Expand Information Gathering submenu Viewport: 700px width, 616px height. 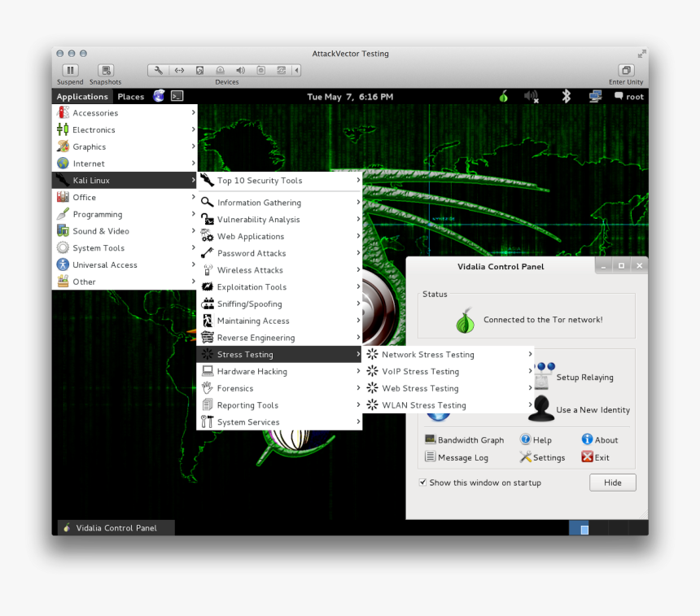pos(358,202)
